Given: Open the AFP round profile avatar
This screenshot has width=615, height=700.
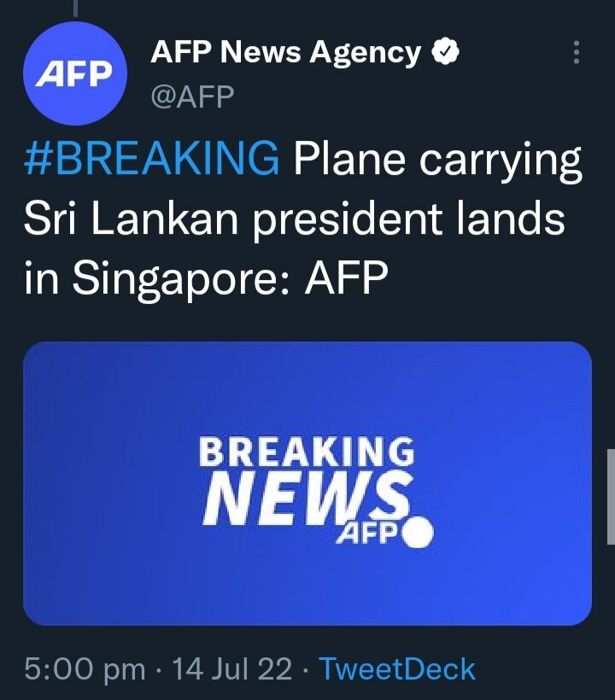Looking at the screenshot, I should tap(75, 73).
